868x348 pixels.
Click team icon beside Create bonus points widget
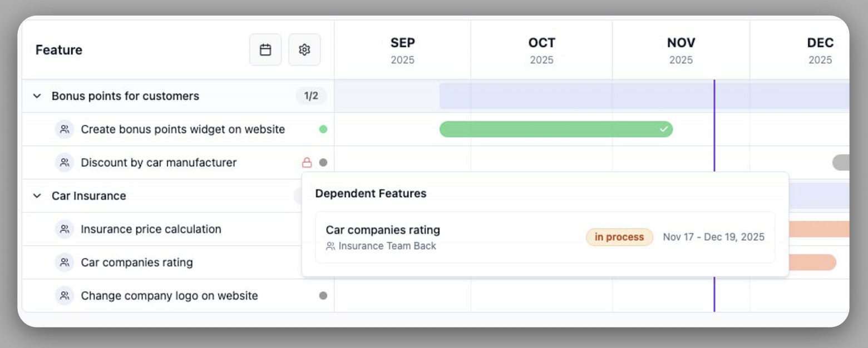coord(65,130)
